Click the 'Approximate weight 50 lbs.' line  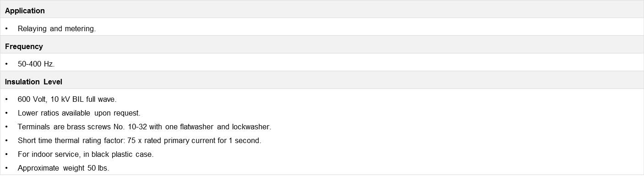[64, 168]
